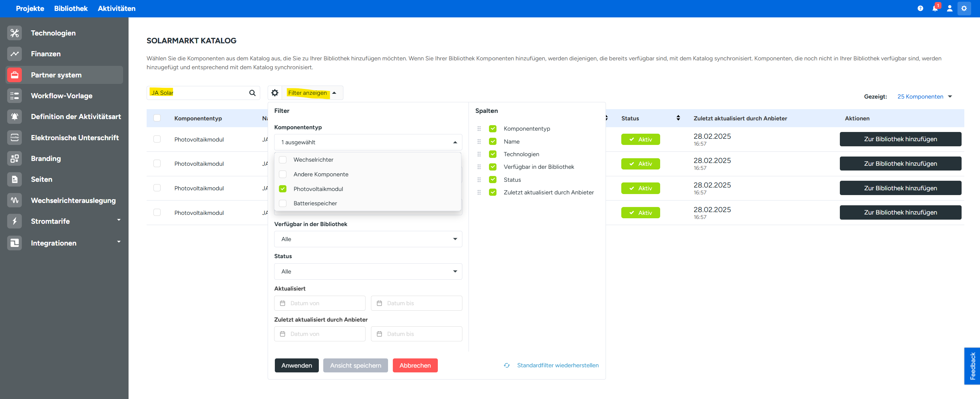Viewport: 980px width, 399px height.
Task: Click the user profile icon
Action: point(949,9)
